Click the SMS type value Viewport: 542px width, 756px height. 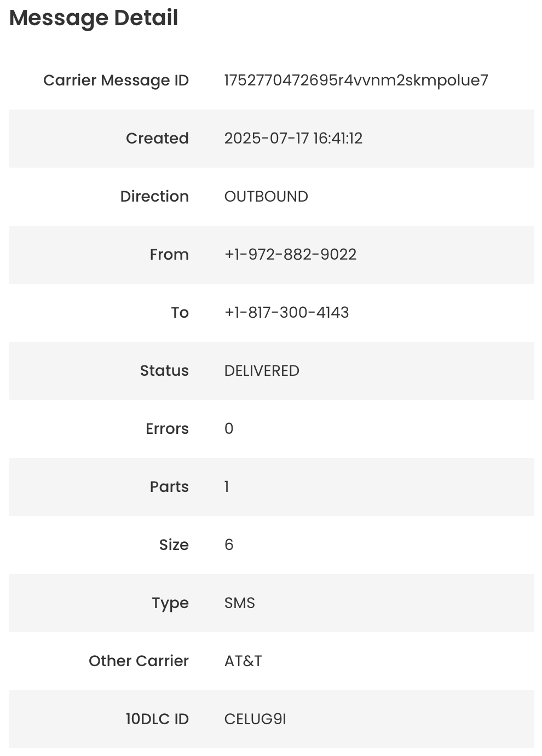[x=240, y=603]
